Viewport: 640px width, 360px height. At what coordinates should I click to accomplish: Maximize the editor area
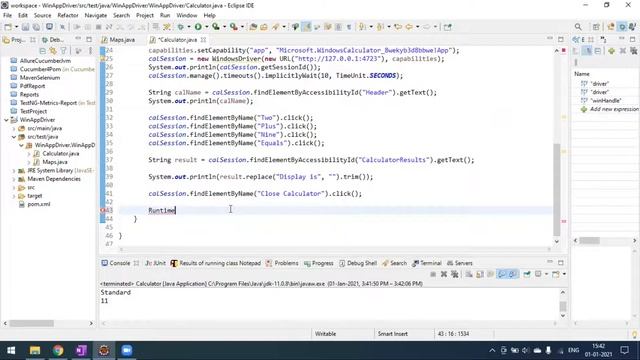tap(561, 39)
